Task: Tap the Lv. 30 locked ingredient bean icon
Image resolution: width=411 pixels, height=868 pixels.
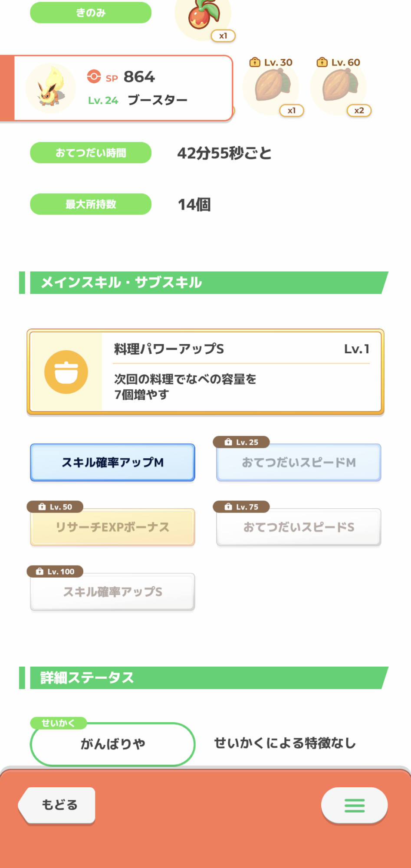Action: (271, 87)
